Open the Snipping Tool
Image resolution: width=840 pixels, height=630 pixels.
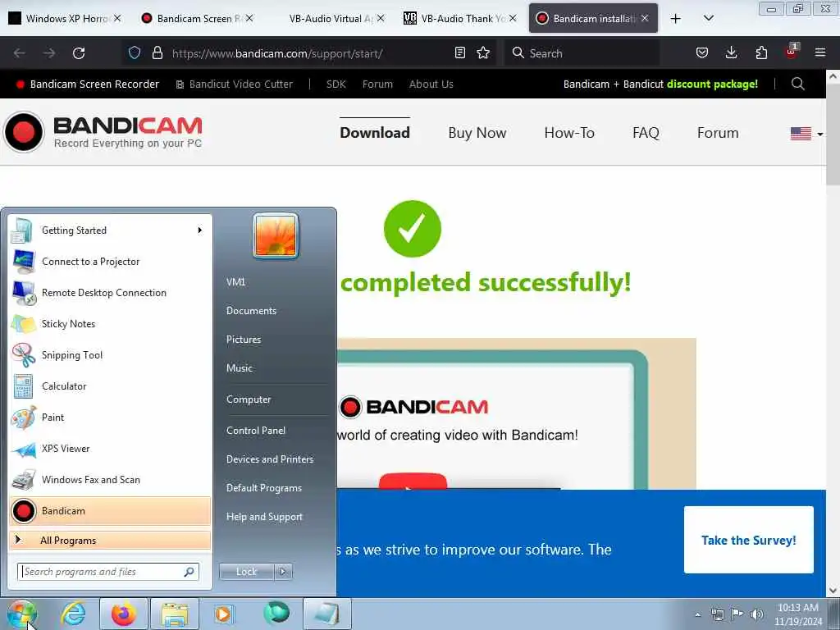point(110,354)
